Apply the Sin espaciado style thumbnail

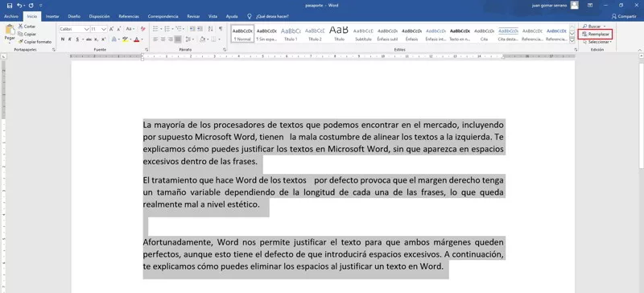coord(266,34)
